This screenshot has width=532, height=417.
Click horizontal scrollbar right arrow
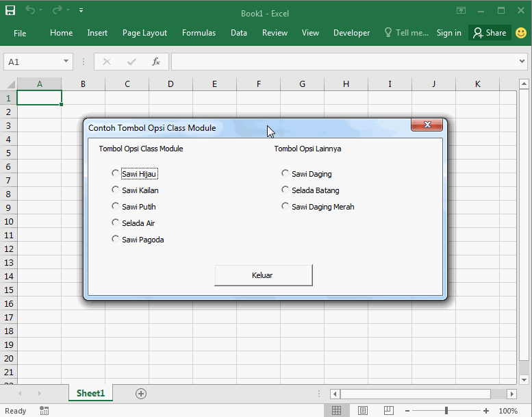pos(511,394)
